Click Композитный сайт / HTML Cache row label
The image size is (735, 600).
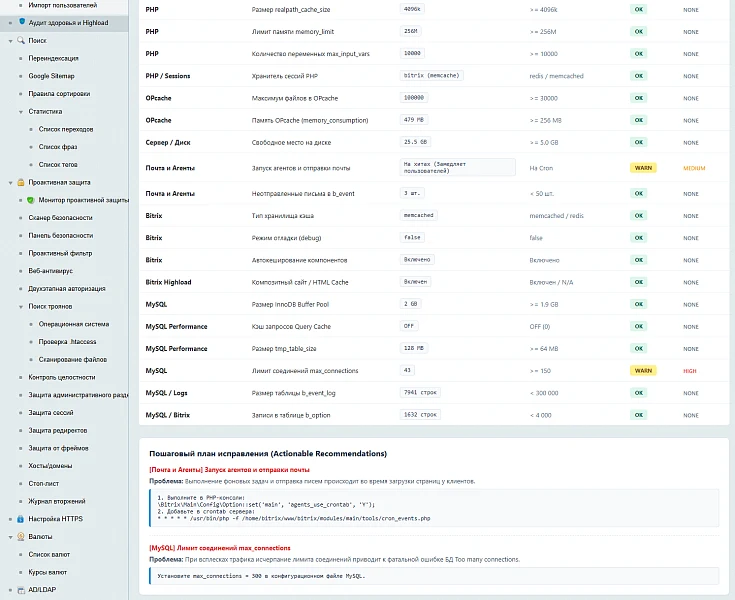pos(300,282)
